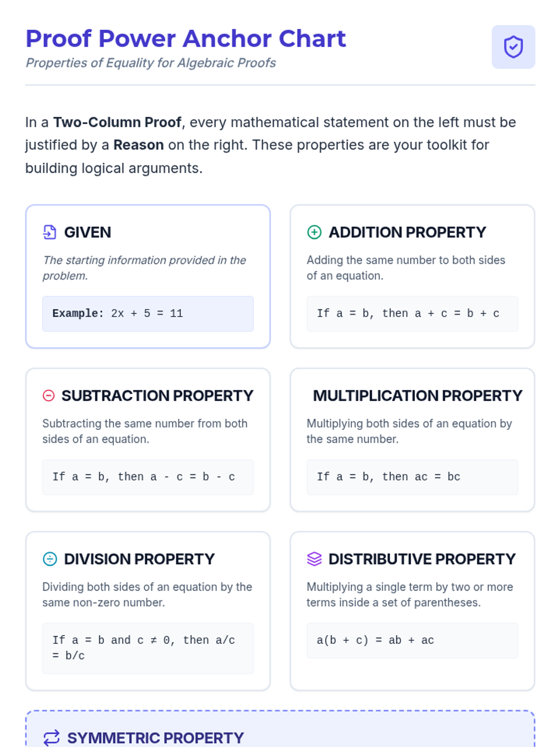Click the SYMMETRIC PROPERTY heading

(155, 738)
